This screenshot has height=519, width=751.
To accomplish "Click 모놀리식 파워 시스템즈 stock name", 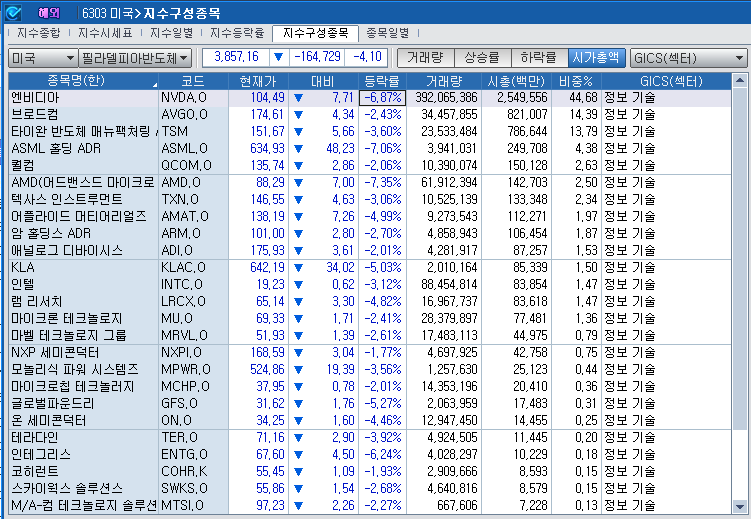I will (x=75, y=370).
